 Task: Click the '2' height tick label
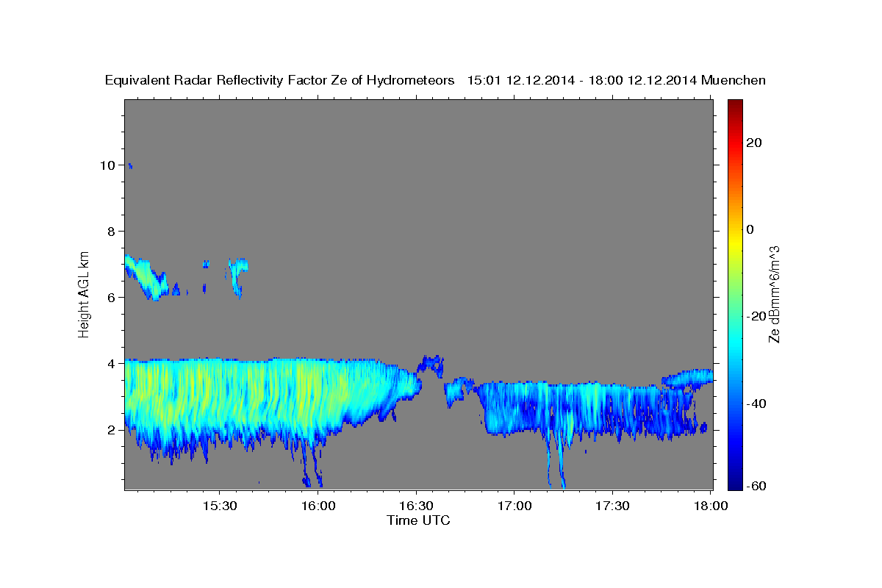[x=112, y=430]
